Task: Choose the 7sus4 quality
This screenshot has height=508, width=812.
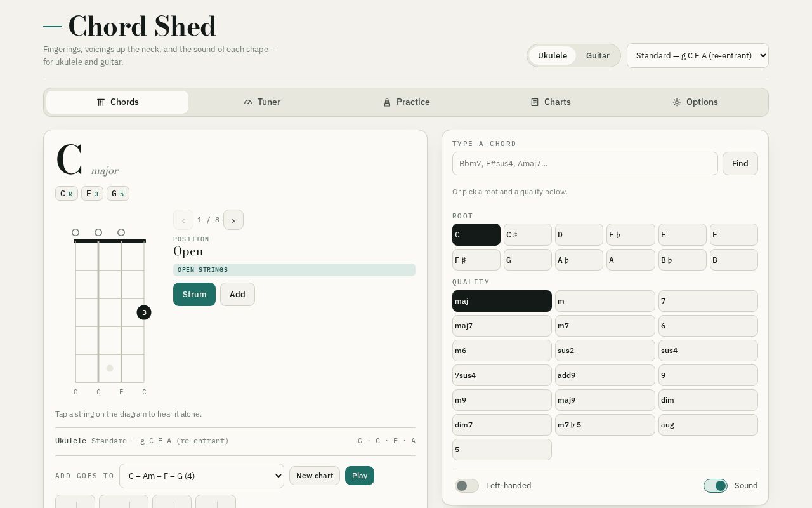Action: click(x=502, y=375)
